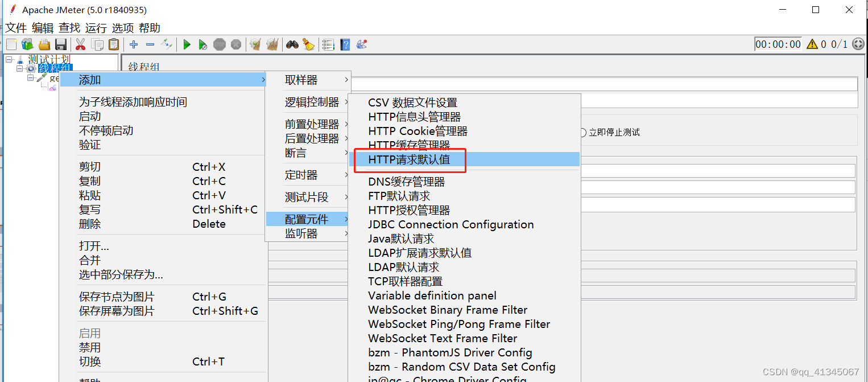Click the yellow warning triangle icon
Screen dimensions: 868x382
812,44
